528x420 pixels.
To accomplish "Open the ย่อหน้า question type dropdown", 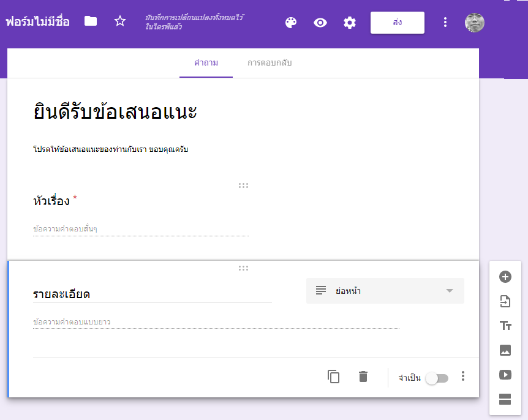I will [x=385, y=291].
